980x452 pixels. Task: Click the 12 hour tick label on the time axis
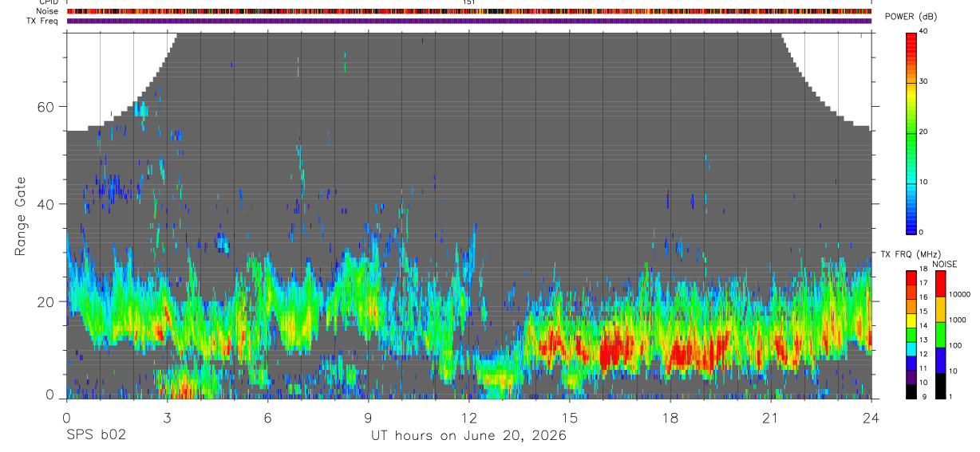coord(468,418)
